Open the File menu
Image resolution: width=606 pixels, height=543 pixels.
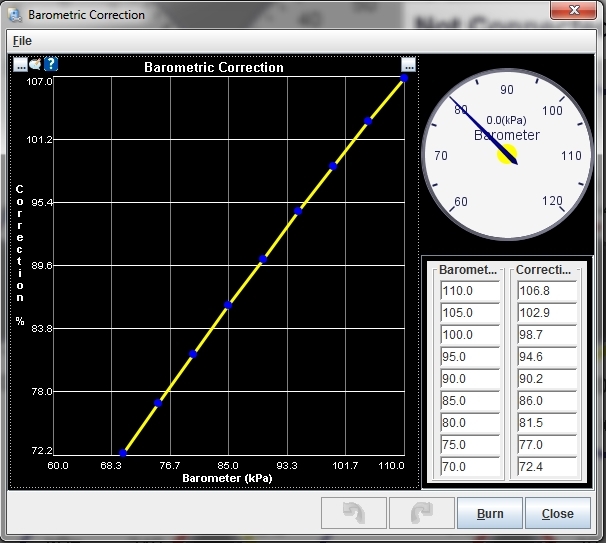point(21,40)
